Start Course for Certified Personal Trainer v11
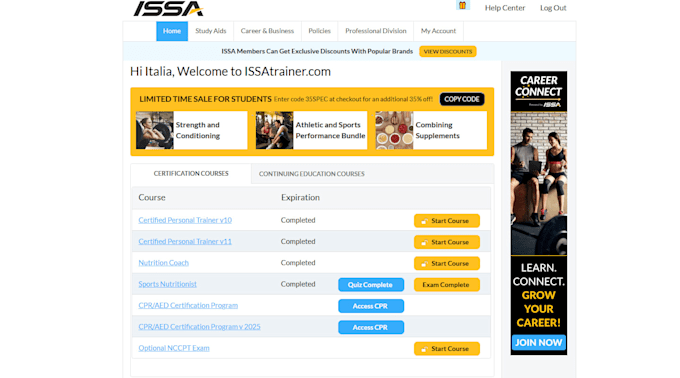680x378 pixels. point(447,242)
